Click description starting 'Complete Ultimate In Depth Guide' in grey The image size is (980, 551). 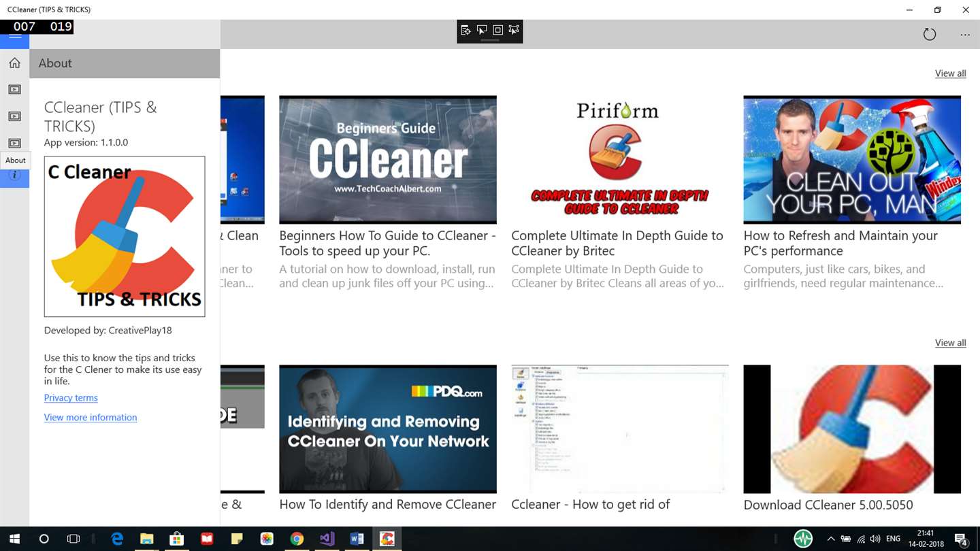[618, 276]
